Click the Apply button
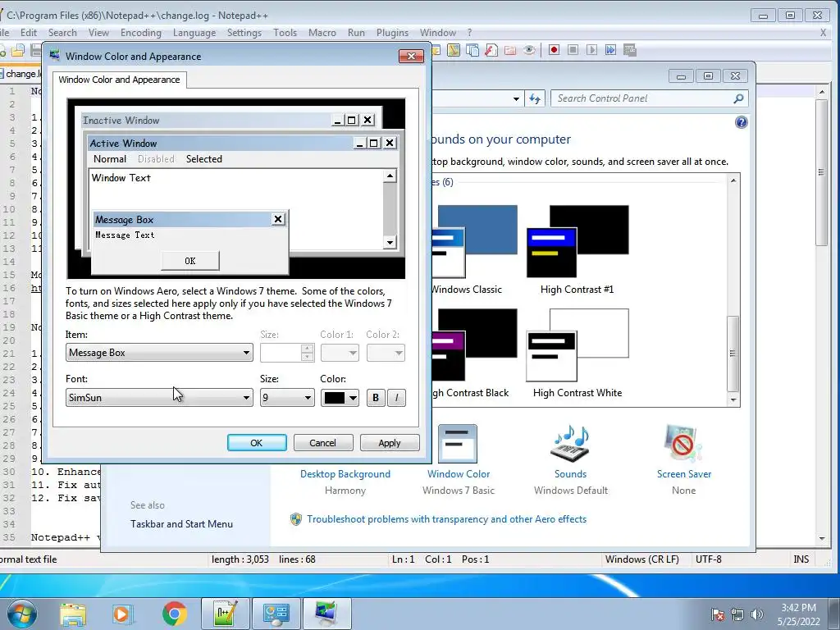The height and width of the screenshot is (630, 840). coord(390,442)
